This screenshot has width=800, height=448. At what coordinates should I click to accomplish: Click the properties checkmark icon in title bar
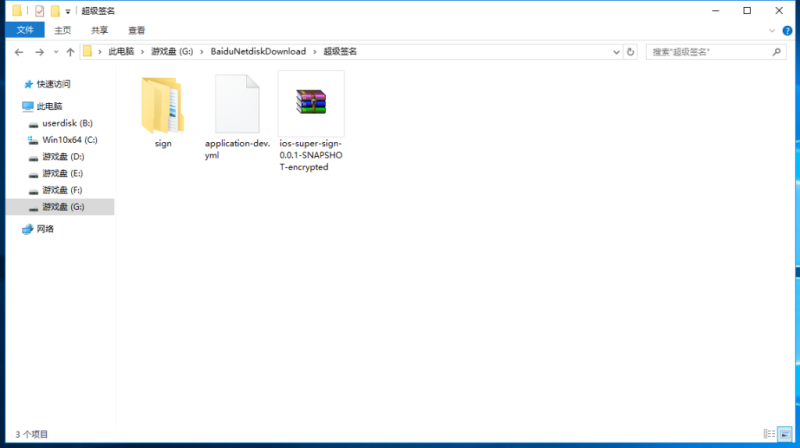pyautogui.click(x=39, y=11)
